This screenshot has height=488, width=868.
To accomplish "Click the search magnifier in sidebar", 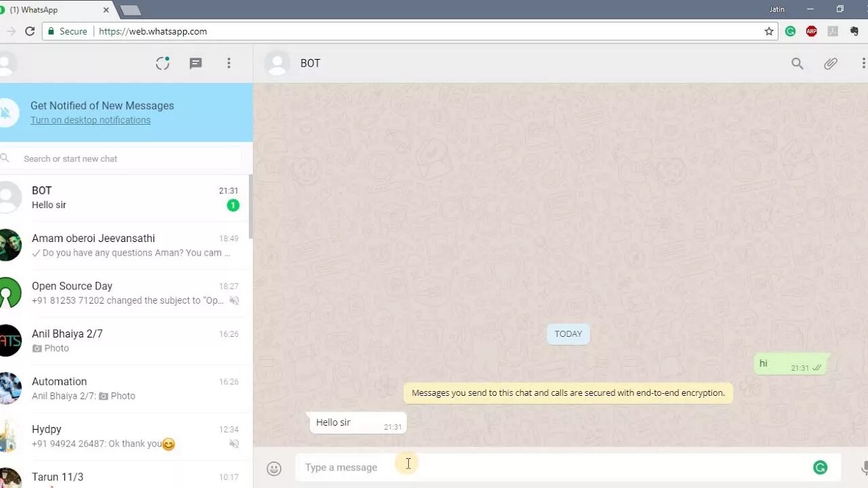I will point(5,158).
